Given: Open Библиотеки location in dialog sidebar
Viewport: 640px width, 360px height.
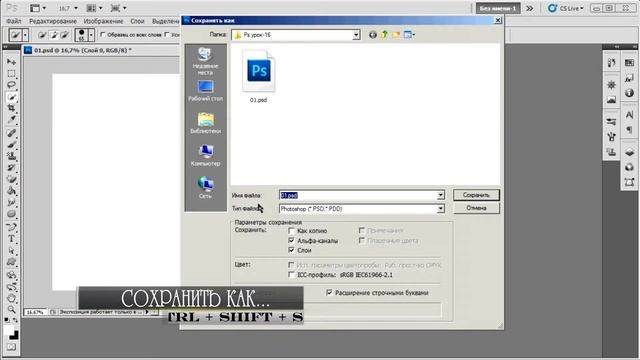Looking at the screenshot, I should pos(205,123).
